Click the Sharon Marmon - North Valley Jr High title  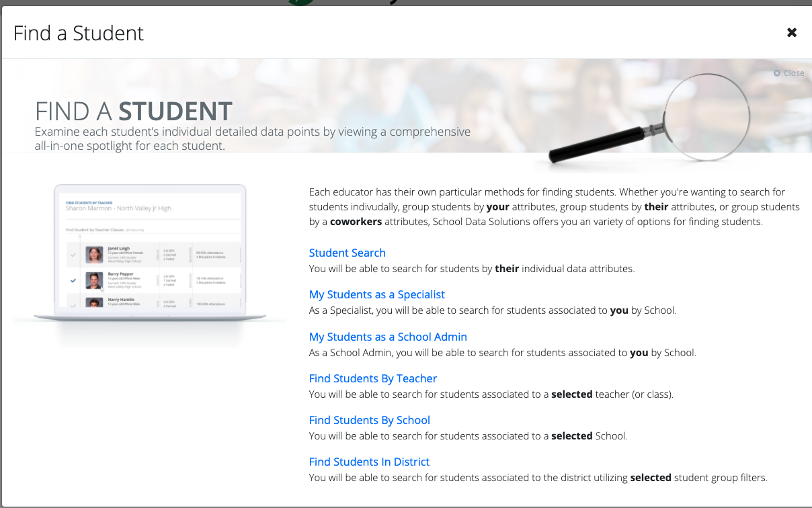(x=118, y=208)
